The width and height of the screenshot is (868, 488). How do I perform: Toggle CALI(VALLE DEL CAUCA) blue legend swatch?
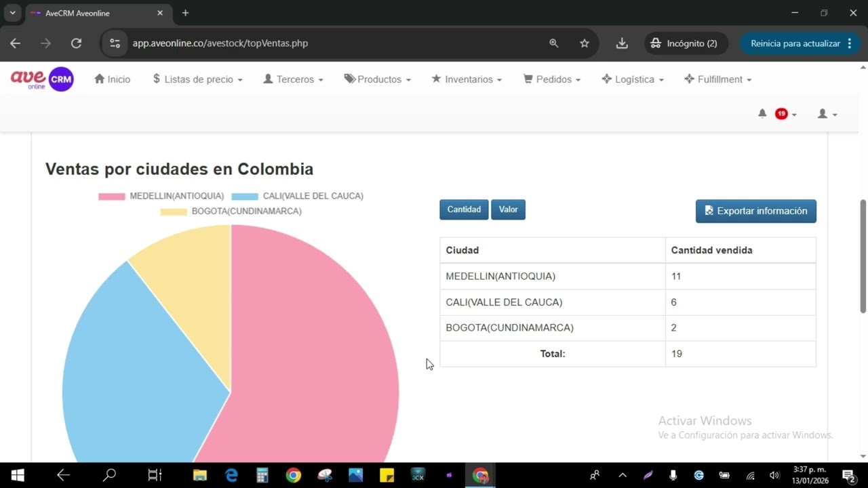tap(245, 197)
